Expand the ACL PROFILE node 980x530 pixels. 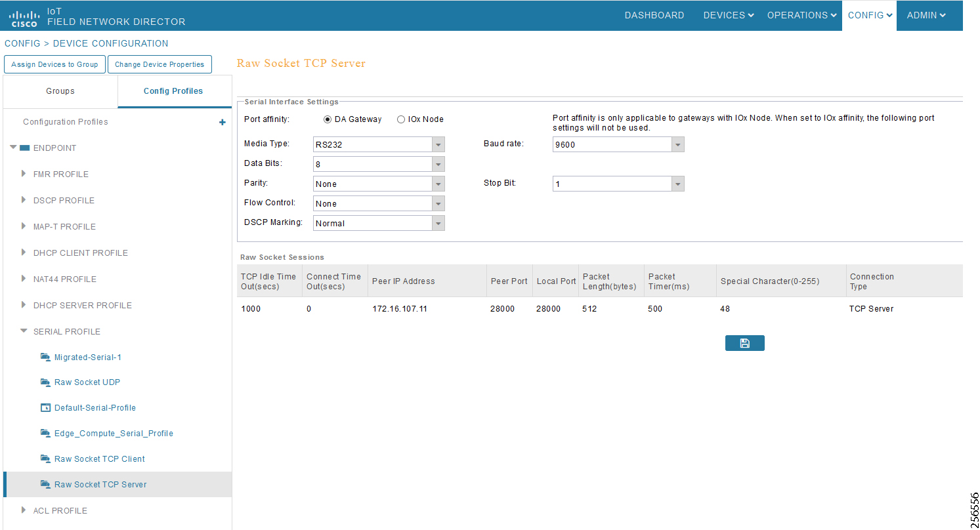pyautogui.click(x=24, y=510)
